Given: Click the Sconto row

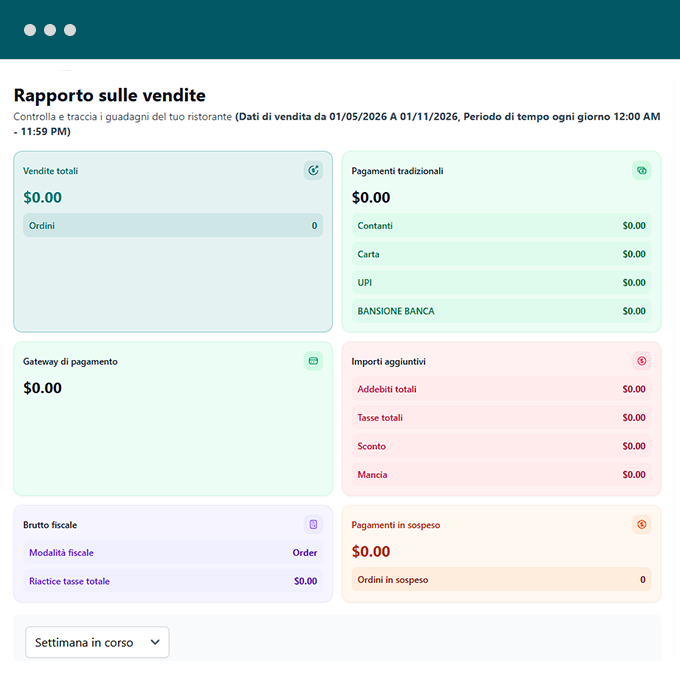Looking at the screenshot, I should tap(501, 446).
